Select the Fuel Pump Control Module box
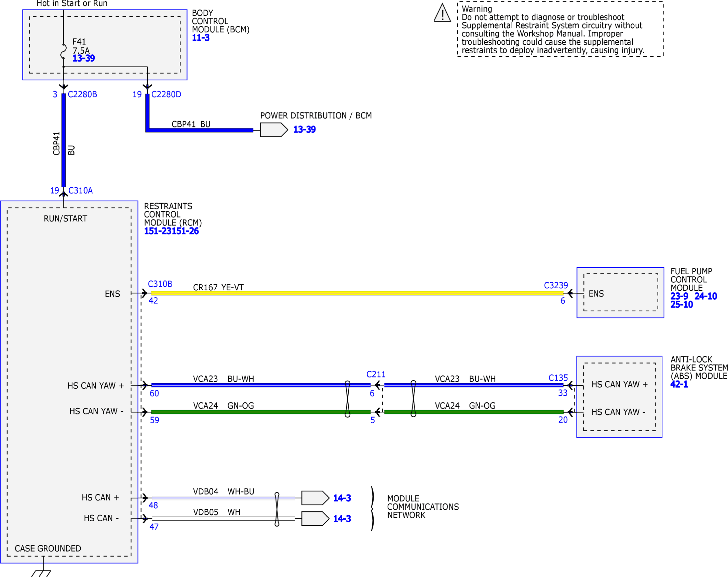Image resolution: width=728 pixels, height=577 pixels. (620, 293)
